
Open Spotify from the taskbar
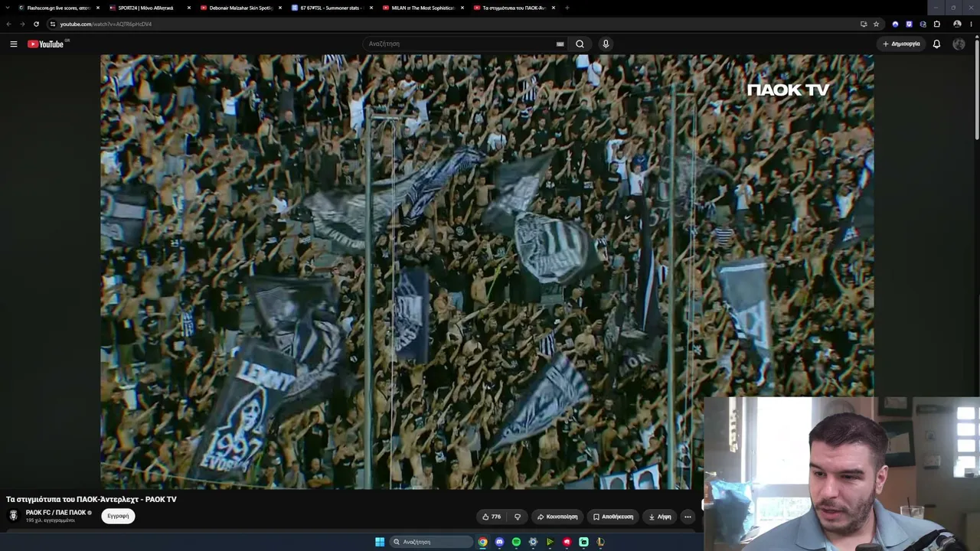(x=516, y=542)
